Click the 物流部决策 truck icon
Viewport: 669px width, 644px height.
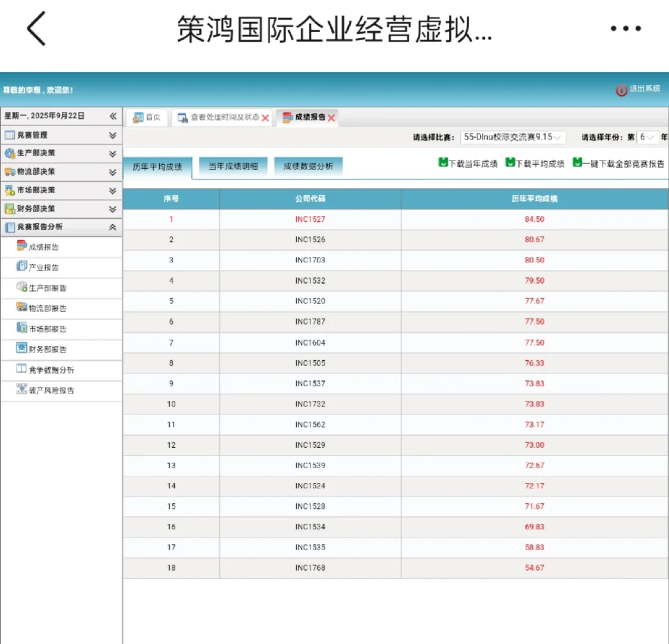(x=10, y=172)
